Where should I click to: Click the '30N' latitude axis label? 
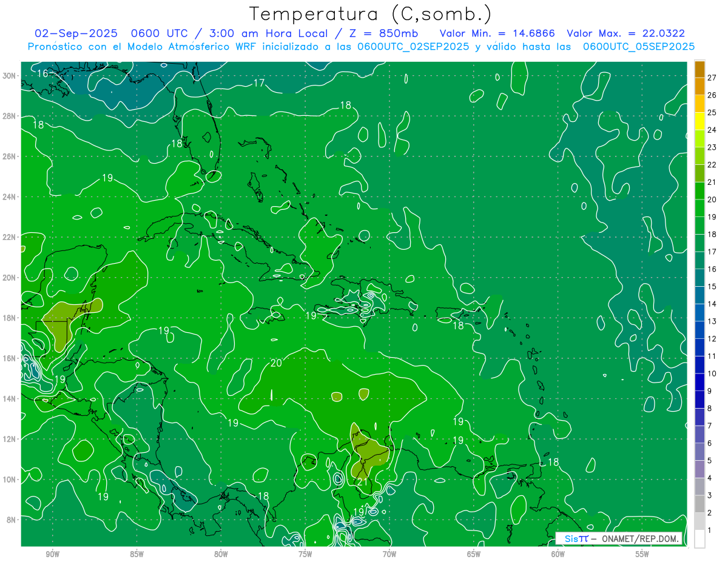(x=10, y=75)
